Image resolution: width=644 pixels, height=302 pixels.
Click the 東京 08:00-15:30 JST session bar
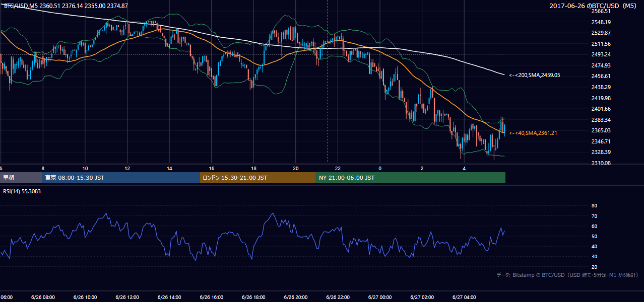(x=121, y=178)
